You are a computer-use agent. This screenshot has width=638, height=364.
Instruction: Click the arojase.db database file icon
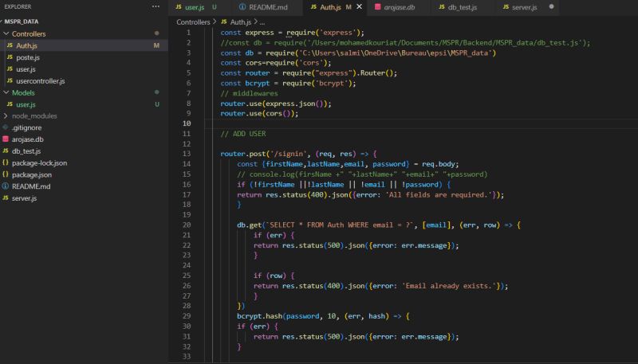coord(6,139)
